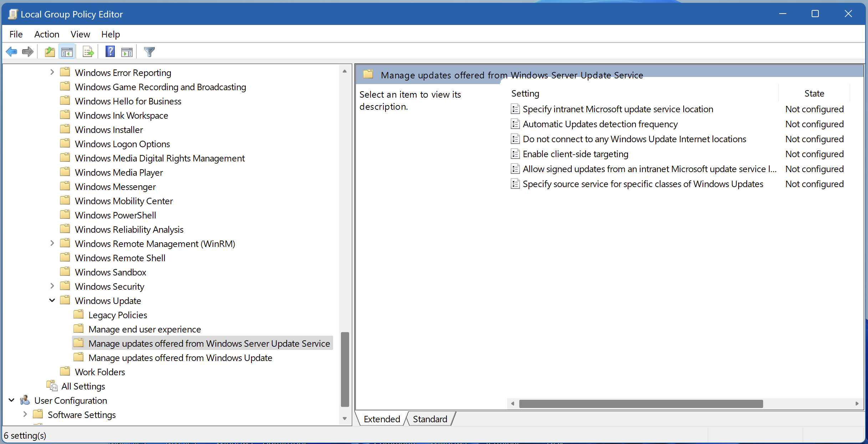The height and width of the screenshot is (444, 868).
Task: Sort by the Setting column header
Action: [643, 93]
